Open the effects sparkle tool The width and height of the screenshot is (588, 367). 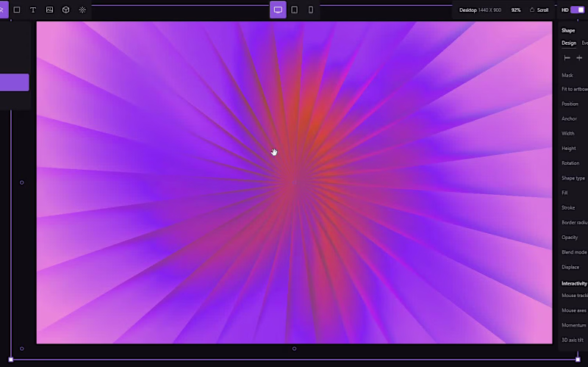click(x=82, y=10)
